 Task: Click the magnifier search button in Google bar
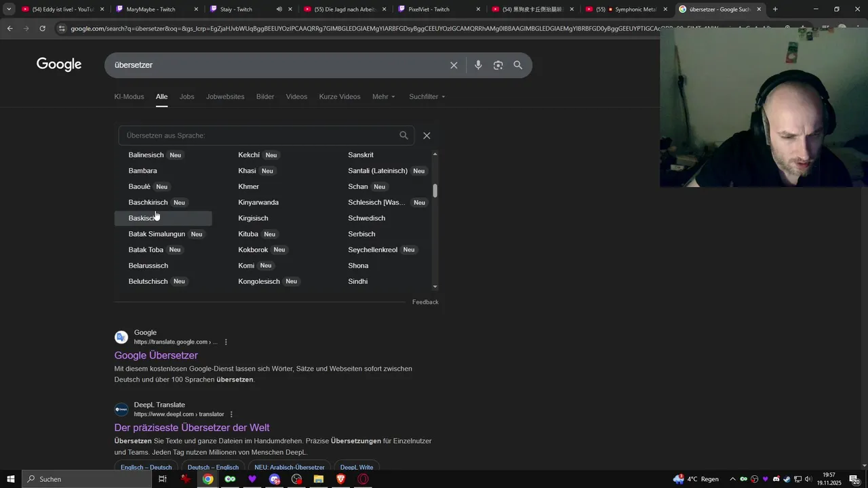click(x=518, y=65)
